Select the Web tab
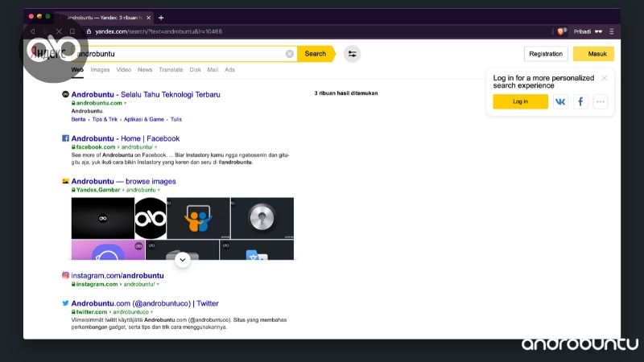This screenshot has height=362, width=644. (77, 70)
